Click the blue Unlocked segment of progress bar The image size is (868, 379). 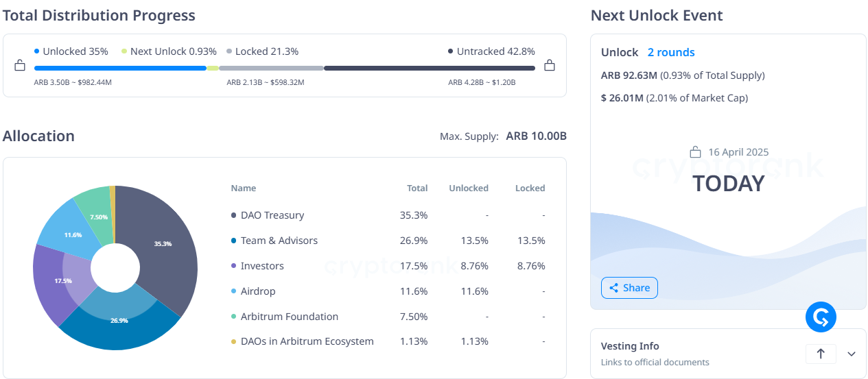click(120, 69)
